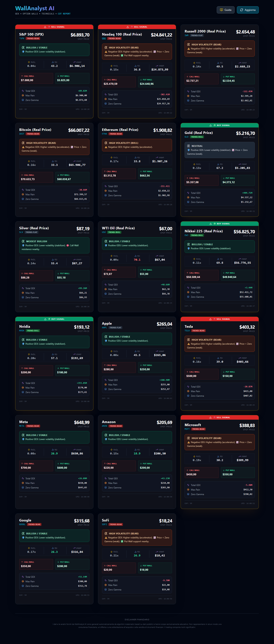
Task: Click the WTI Oil RSI value 70.1
Action: [x=137, y=260]
